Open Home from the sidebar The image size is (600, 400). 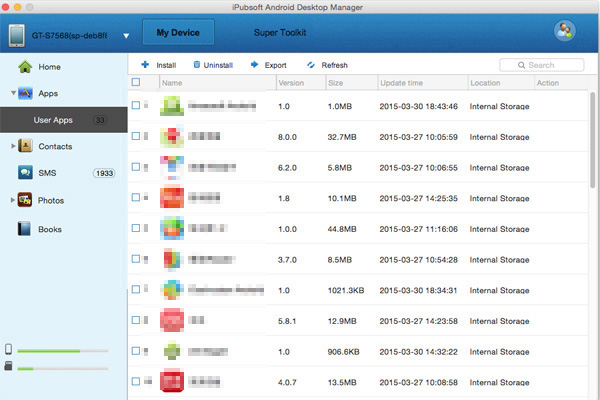[25, 67]
